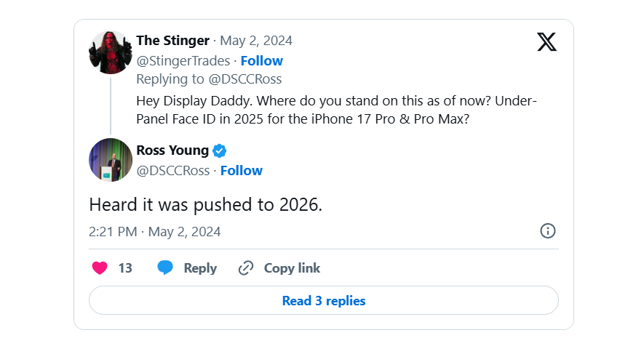Follow @DSCCRoss account
The width and height of the screenshot is (644, 346).
click(x=242, y=170)
